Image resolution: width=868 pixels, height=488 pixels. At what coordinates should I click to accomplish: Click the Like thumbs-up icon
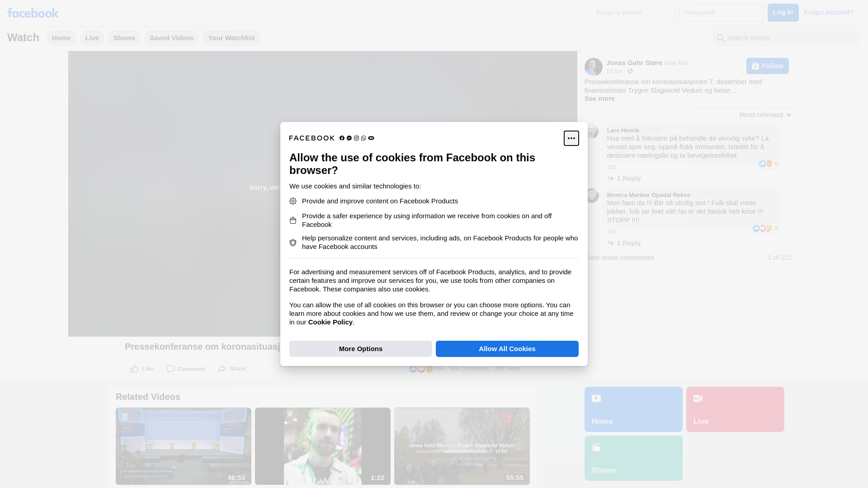[x=134, y=369]
